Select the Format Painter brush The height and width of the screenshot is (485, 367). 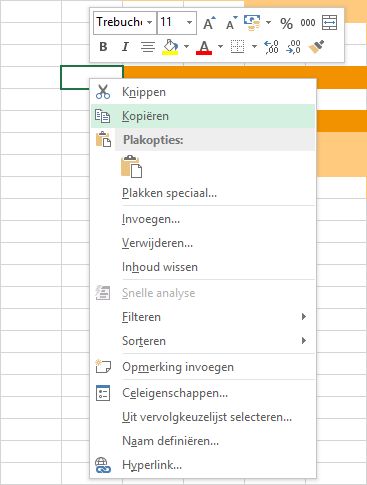[316, 47]
